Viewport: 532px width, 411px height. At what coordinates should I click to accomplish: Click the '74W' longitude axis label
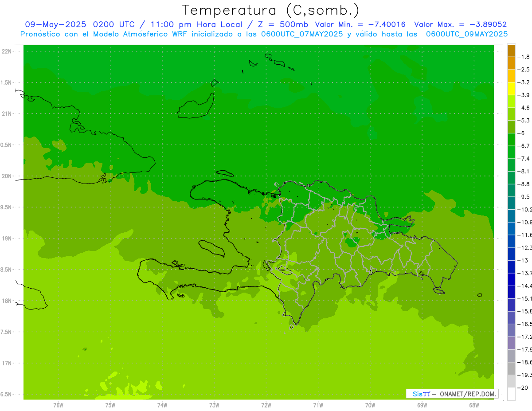tap(162, 405)
